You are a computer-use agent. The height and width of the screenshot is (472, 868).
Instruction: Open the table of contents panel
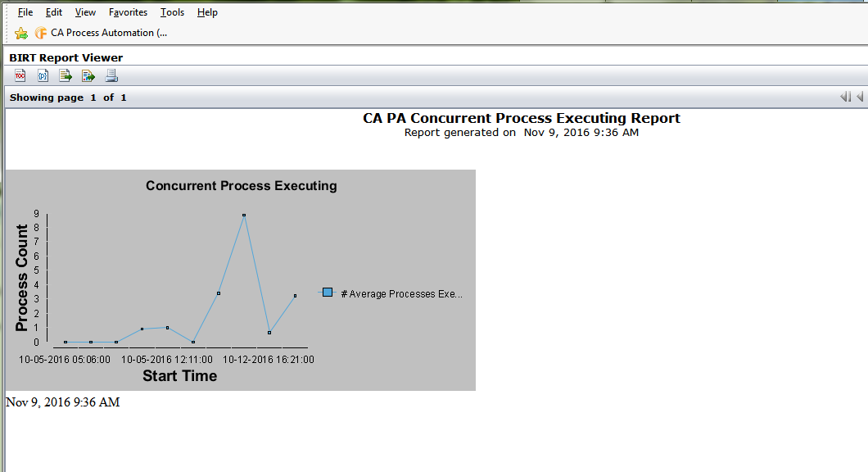(x=20, y=75)
